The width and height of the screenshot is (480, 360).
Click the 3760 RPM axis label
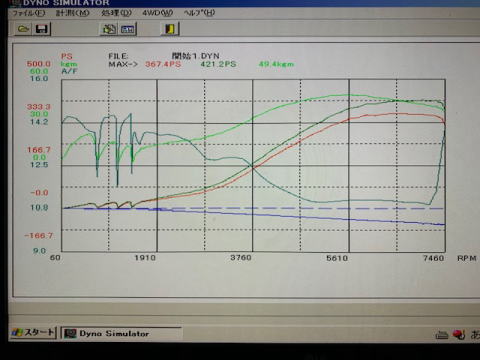click(x=241, y=258)
